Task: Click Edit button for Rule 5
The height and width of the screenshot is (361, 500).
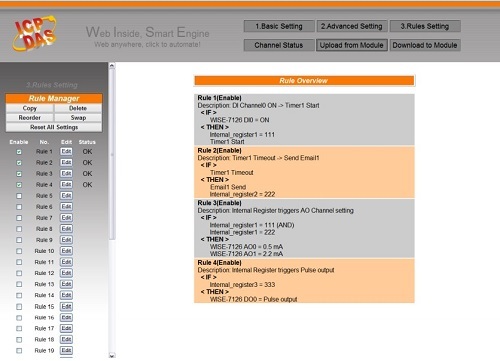Action: pos(66,195)
